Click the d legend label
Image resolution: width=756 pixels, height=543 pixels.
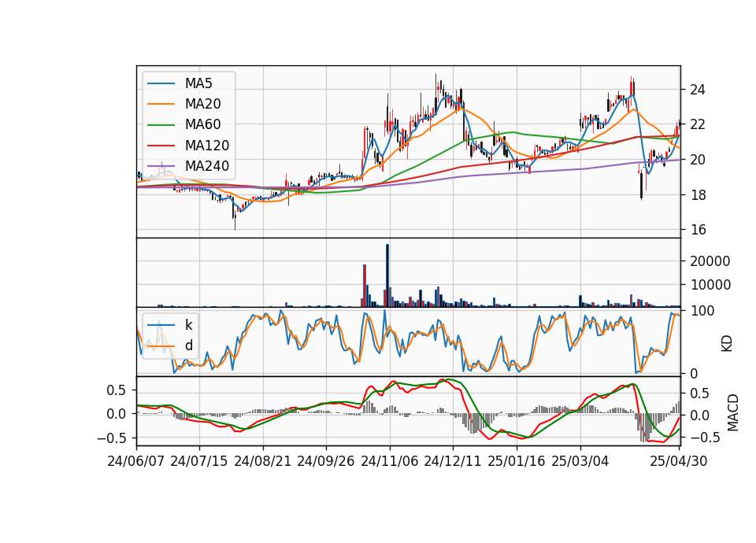[x=188, y=345]
